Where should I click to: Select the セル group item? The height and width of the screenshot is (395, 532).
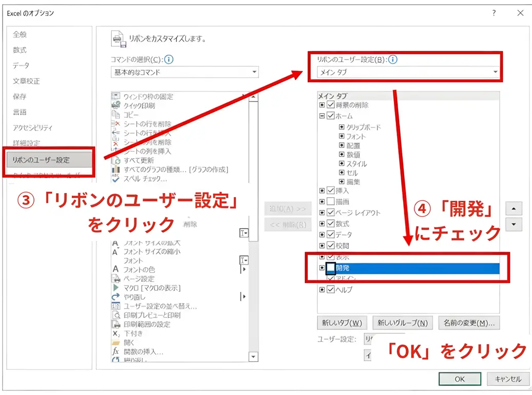(x=352, y=173)
